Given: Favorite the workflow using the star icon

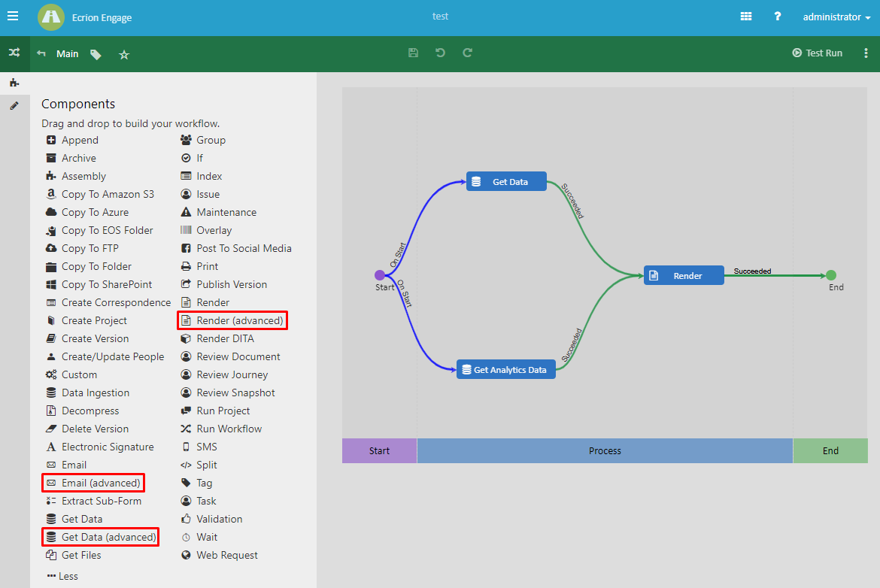Looking at the screenshot, I should click(123, 53).
